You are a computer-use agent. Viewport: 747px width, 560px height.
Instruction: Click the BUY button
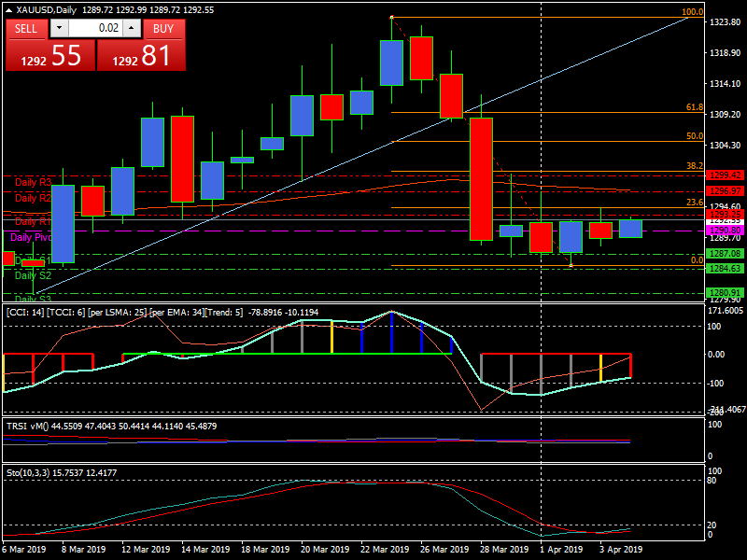click(x=163, y=28)
